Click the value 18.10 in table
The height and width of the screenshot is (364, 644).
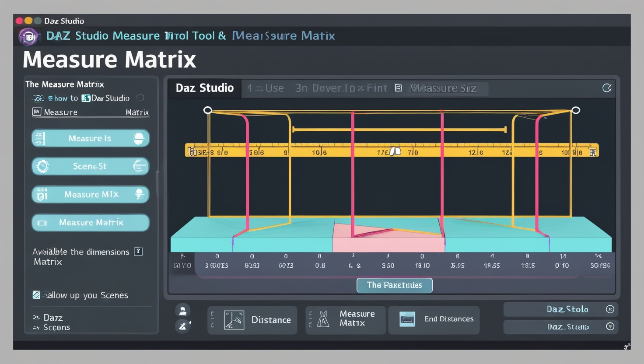coord(422,266)
